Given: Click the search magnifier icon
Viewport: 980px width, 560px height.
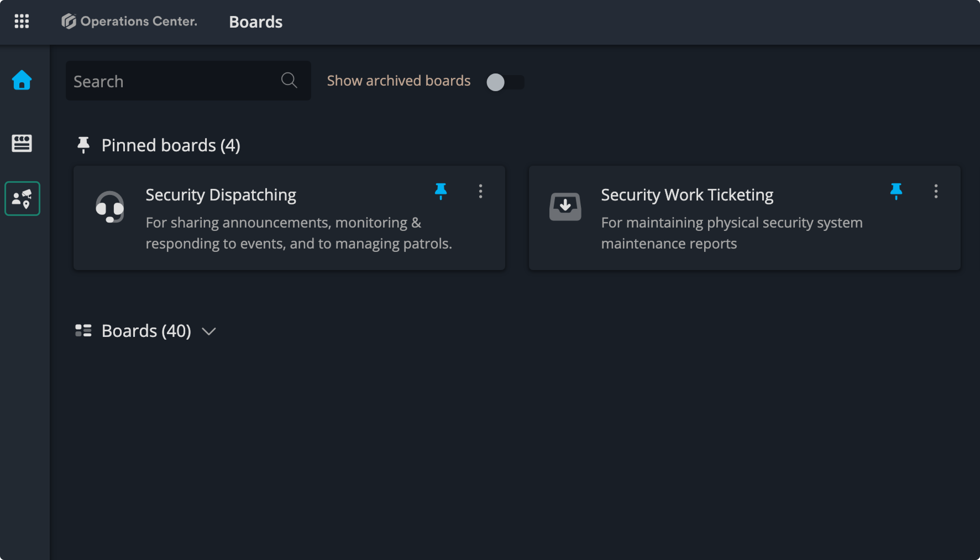Looking at the screenshot, I should pyautogui.click(x=289, y=80).
